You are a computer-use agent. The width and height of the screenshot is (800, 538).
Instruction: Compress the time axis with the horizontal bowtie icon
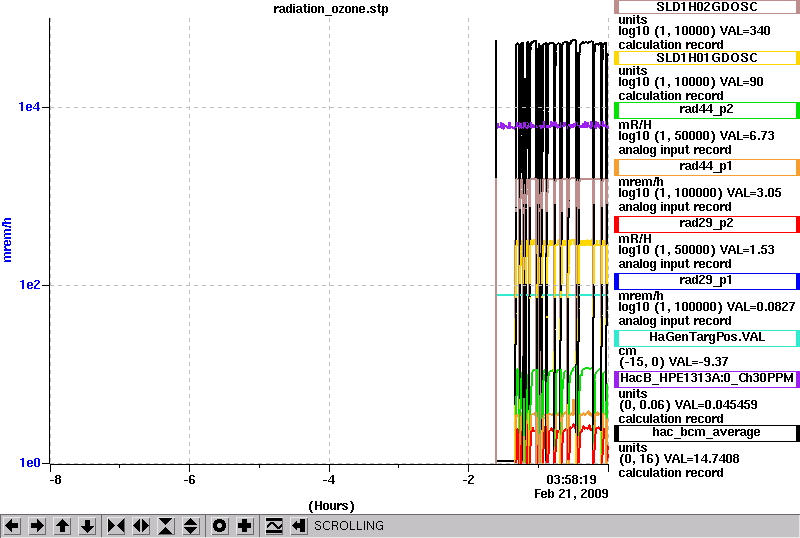tap(116, 526)
